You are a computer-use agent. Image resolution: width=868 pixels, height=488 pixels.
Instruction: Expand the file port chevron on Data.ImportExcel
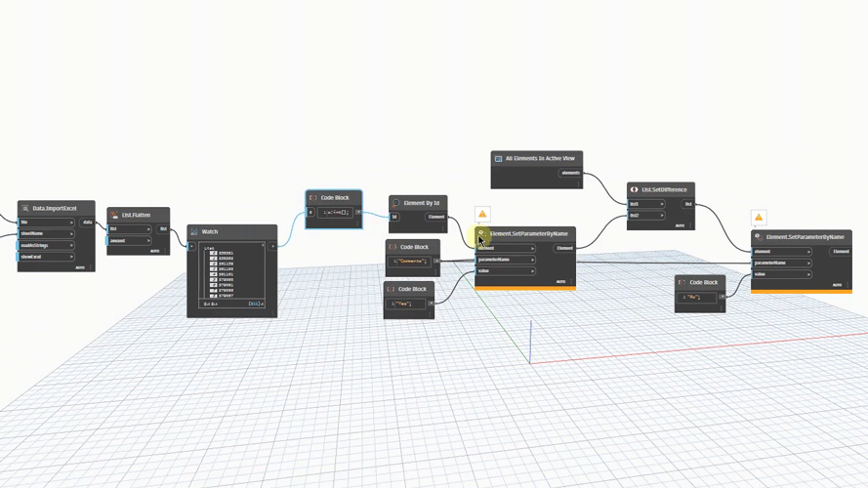(71, 223)
